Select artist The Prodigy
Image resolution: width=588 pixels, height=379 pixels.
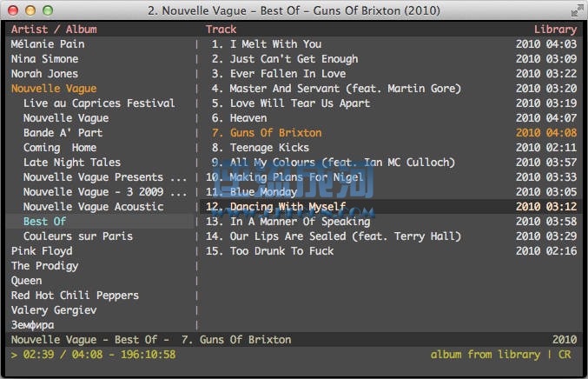click(x=44, y=266)
